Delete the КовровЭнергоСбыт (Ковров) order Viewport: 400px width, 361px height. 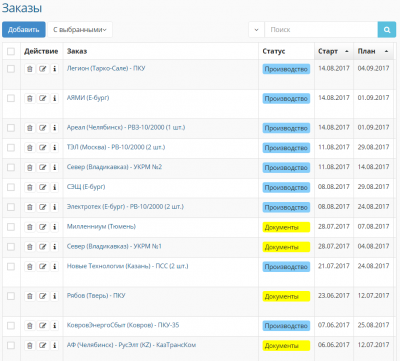pyautogui.click(x=30, y=325)
